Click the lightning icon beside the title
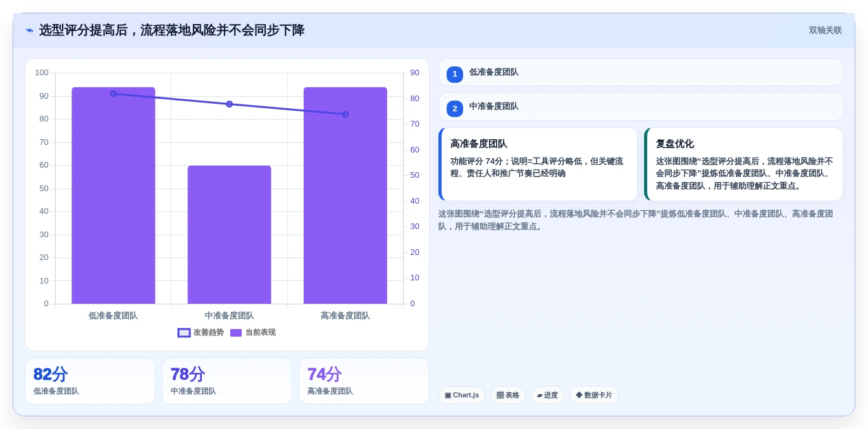The height and width of the screenshot is (429, 868). 30,30
